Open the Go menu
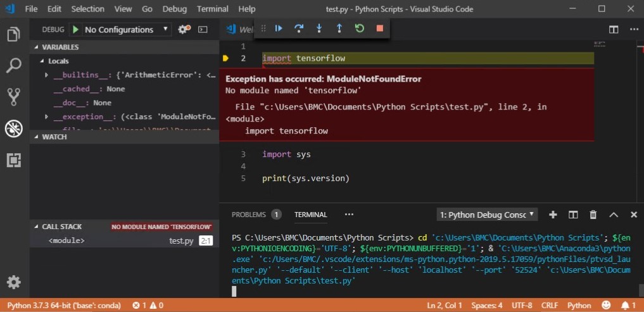644x312 pixels. pos(147,9)
